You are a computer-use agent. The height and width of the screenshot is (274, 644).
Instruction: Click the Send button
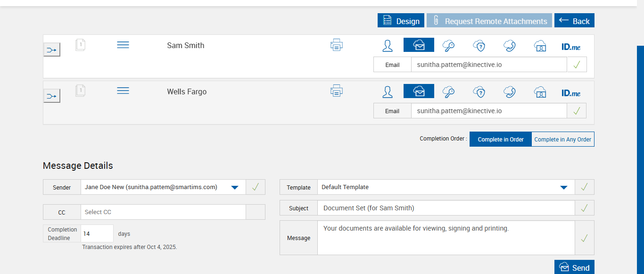(x=574, y=267)
